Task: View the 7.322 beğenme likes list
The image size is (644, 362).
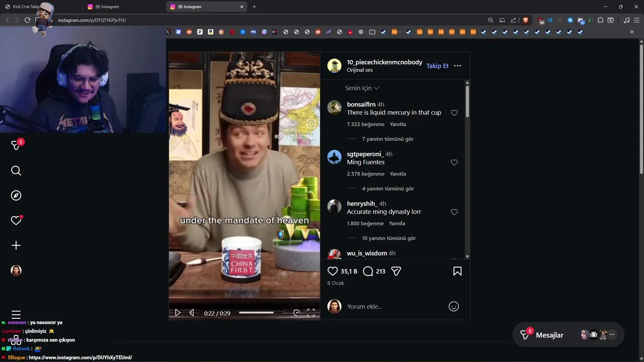Action: [x=365, y=124]
